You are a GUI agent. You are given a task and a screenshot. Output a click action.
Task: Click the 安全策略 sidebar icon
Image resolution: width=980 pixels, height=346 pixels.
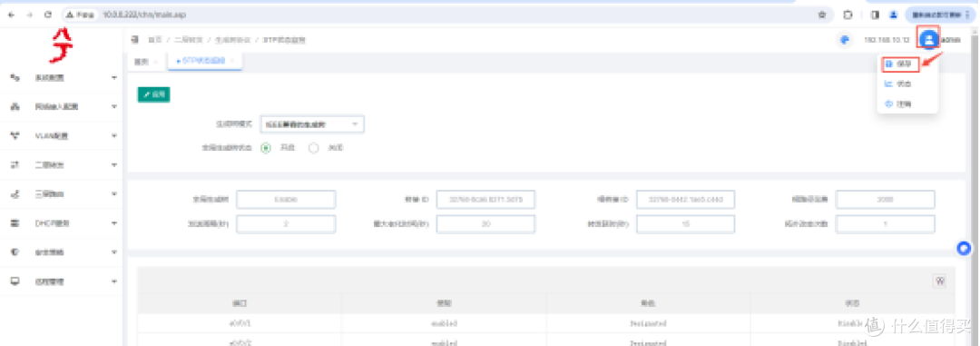[15, 252]
